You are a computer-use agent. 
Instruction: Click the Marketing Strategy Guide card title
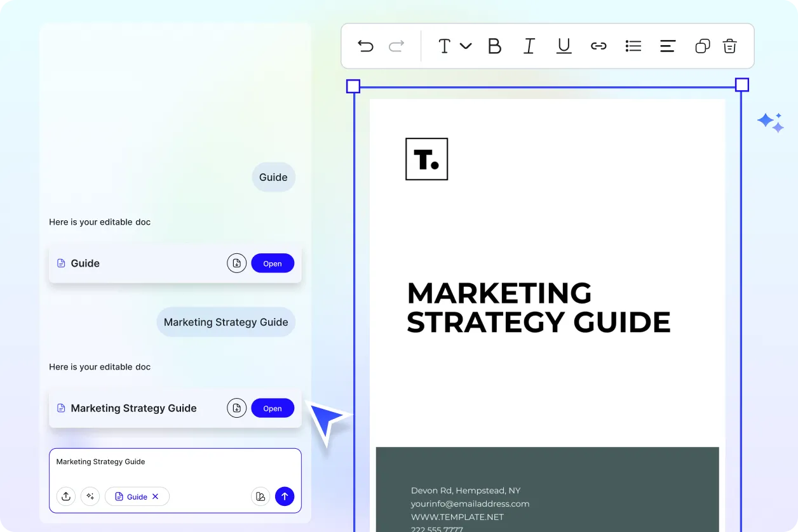tap(133, 408)
